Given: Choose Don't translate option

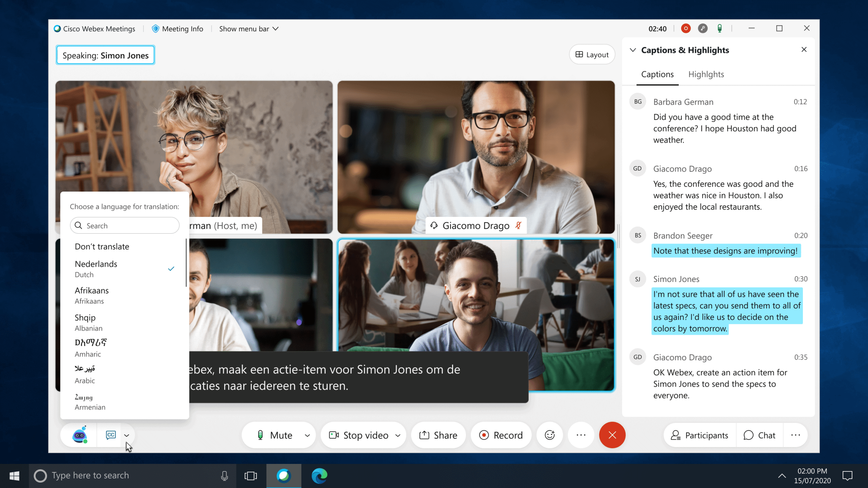Looking at the screenshot, I should click(102, 246).
